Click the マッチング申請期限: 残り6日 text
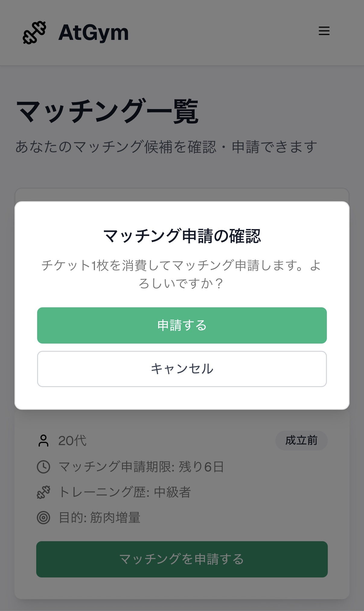 tap(141, 467)
